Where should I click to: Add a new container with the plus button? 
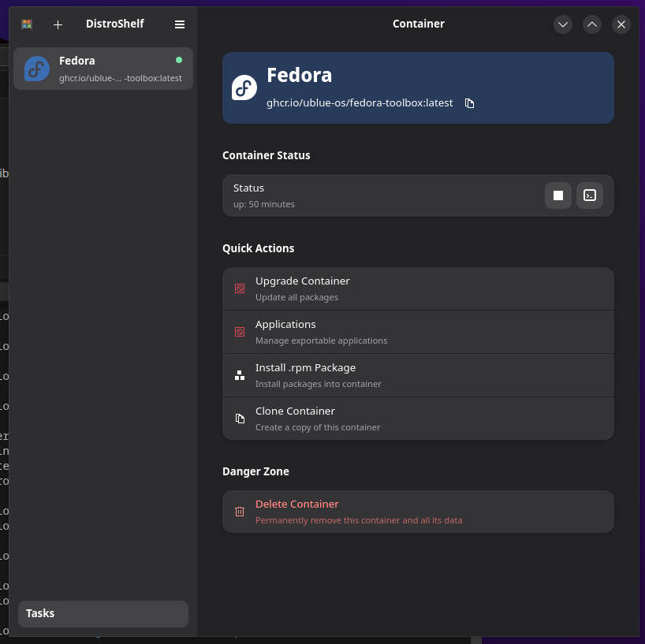click(58, 24)
